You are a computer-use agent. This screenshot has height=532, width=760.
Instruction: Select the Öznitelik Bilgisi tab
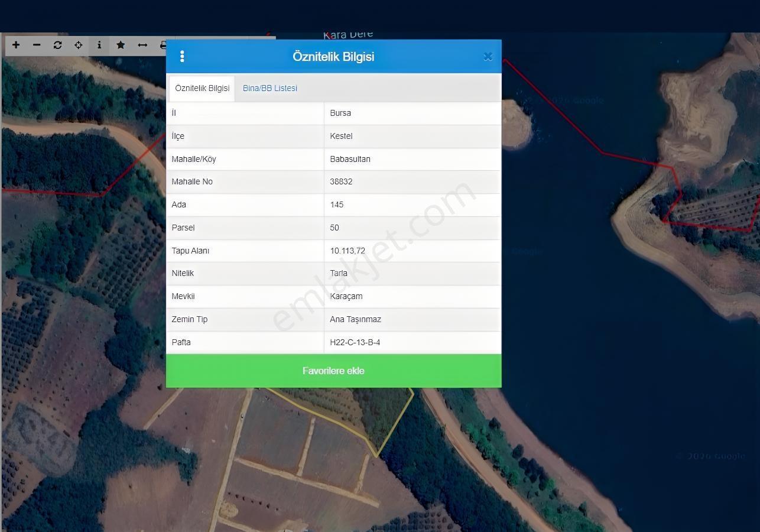click(202, 88)
